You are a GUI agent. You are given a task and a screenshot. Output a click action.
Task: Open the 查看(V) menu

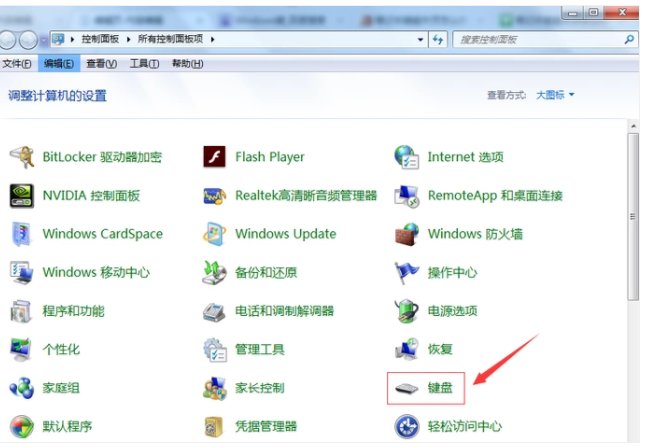[101, 64]
